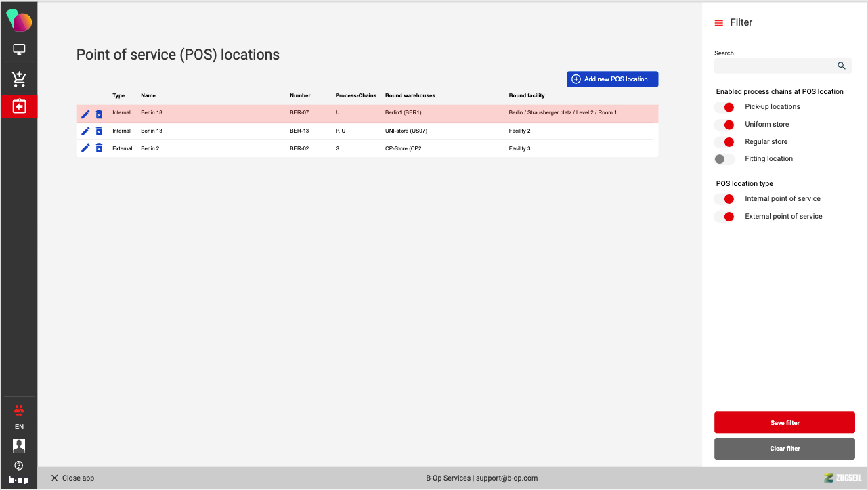Screen dimensions: 868x490
Task: Click the edit pencil for Berlin 2
Action: tap(85, 148)
